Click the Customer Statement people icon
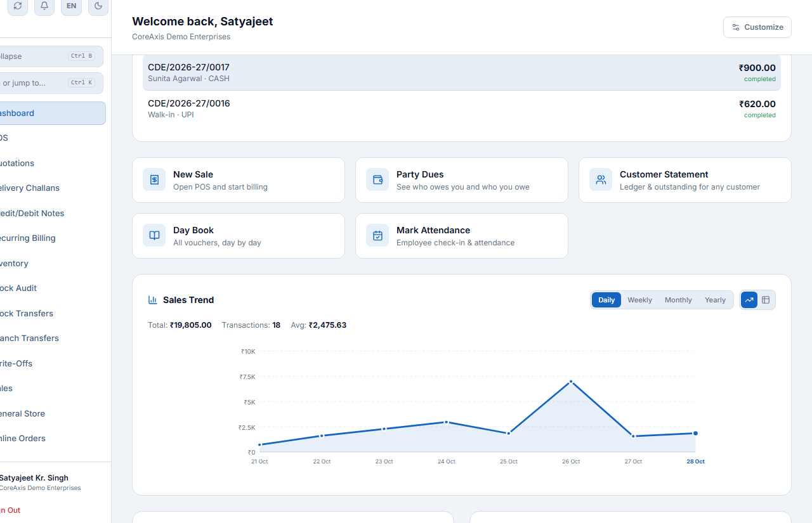812x523 pixels. [601, 180]
